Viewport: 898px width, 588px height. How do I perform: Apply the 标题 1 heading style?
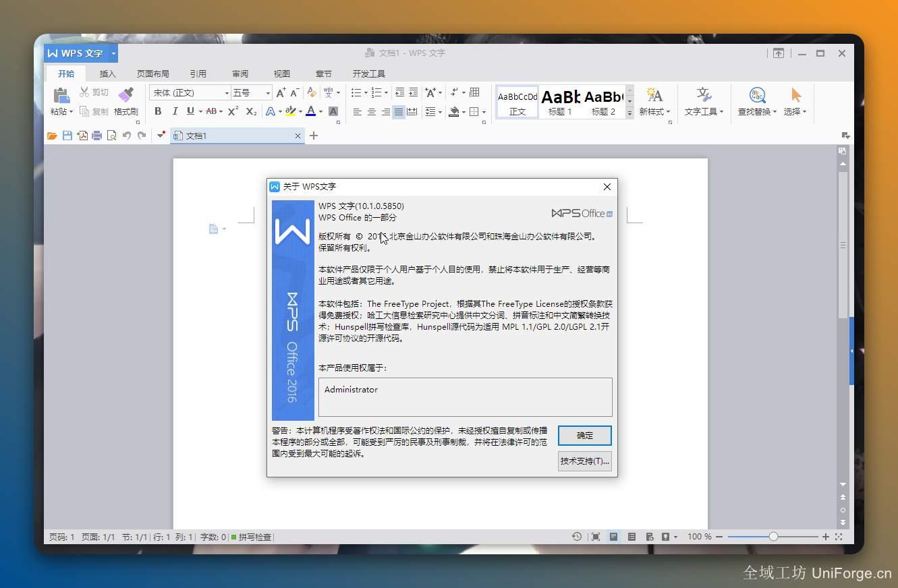point(560,101)
